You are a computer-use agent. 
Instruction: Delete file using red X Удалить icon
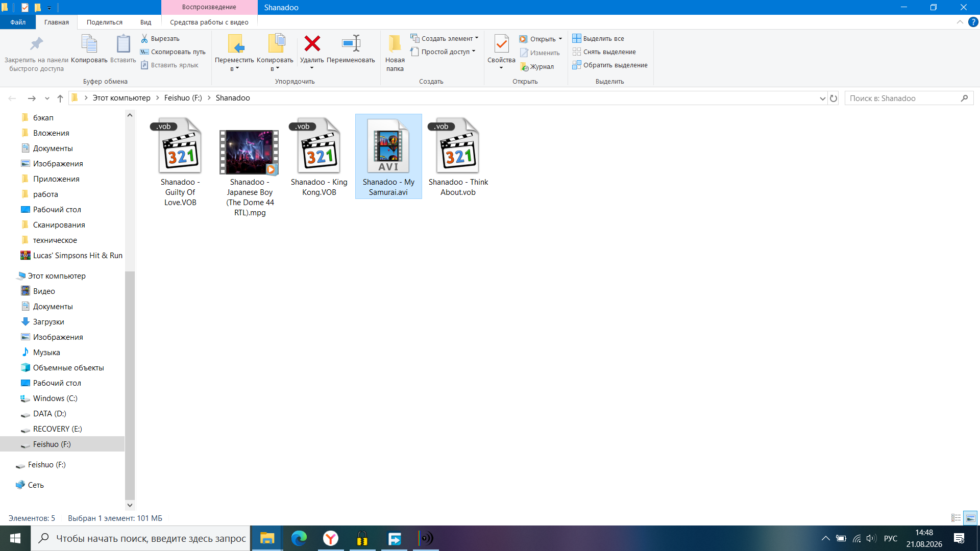(x=312, y=44)
